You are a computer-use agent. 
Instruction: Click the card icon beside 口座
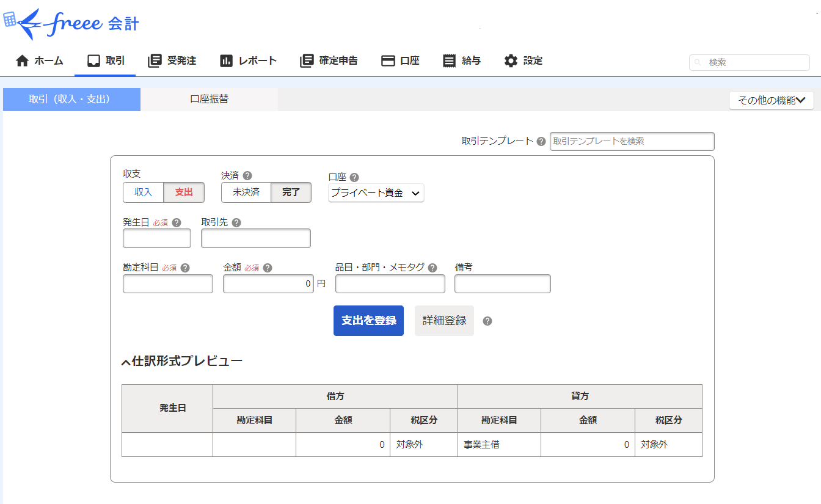388,60
